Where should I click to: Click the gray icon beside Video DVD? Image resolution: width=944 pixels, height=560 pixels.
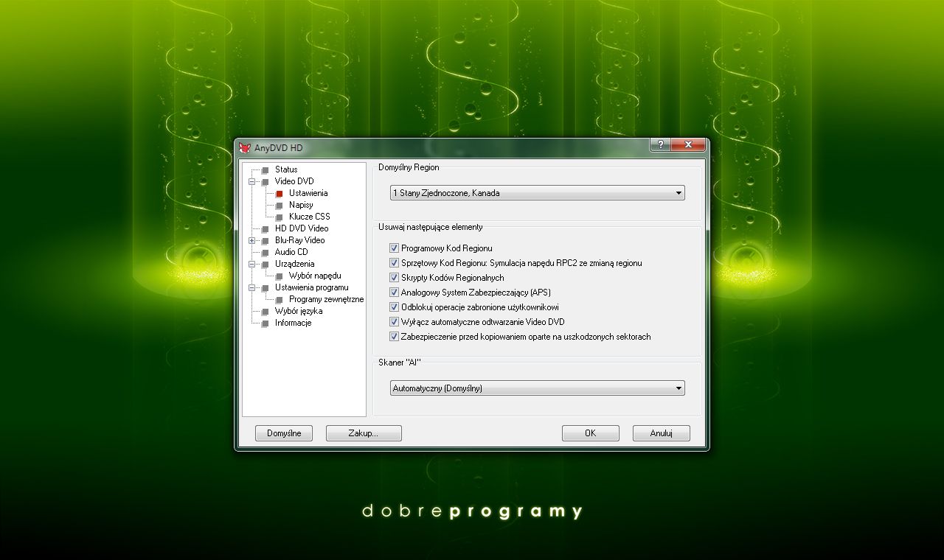[265, 182]
